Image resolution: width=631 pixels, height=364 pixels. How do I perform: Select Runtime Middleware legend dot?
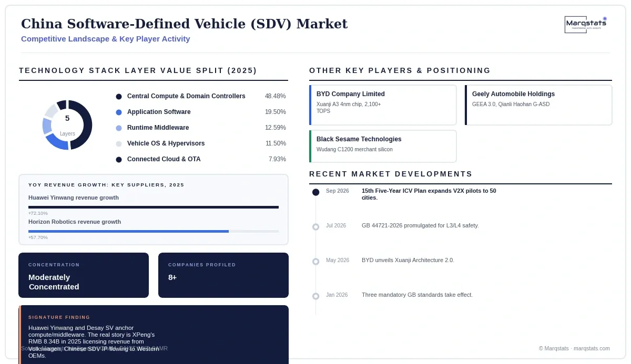(119, 128)
